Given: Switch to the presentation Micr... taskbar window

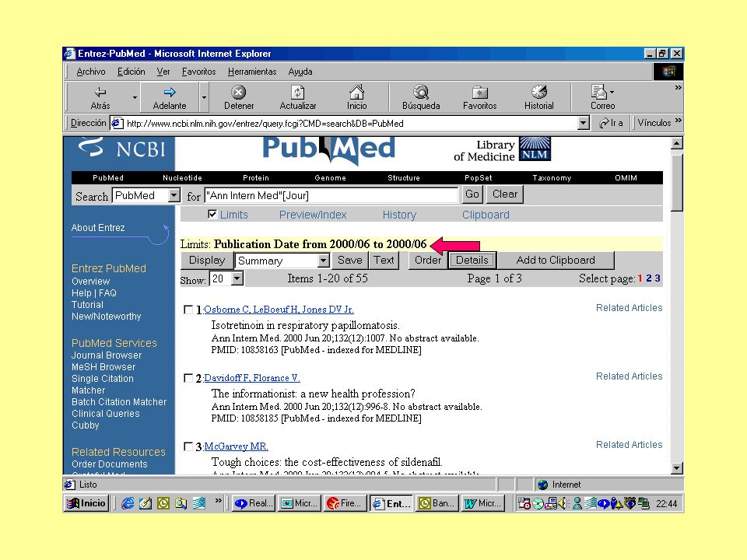Looking at the screenshot, I should pos(300,503).
